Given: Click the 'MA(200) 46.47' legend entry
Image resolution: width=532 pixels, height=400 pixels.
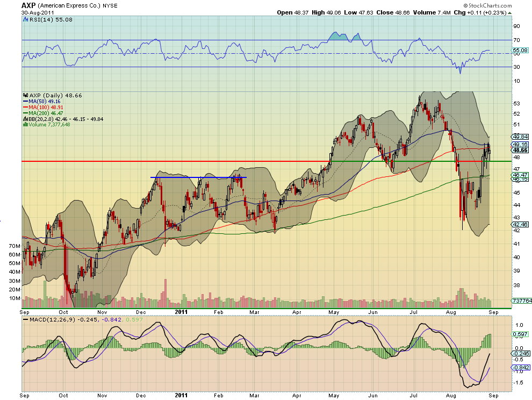Looking at the screenshot, I should [46, 113].
